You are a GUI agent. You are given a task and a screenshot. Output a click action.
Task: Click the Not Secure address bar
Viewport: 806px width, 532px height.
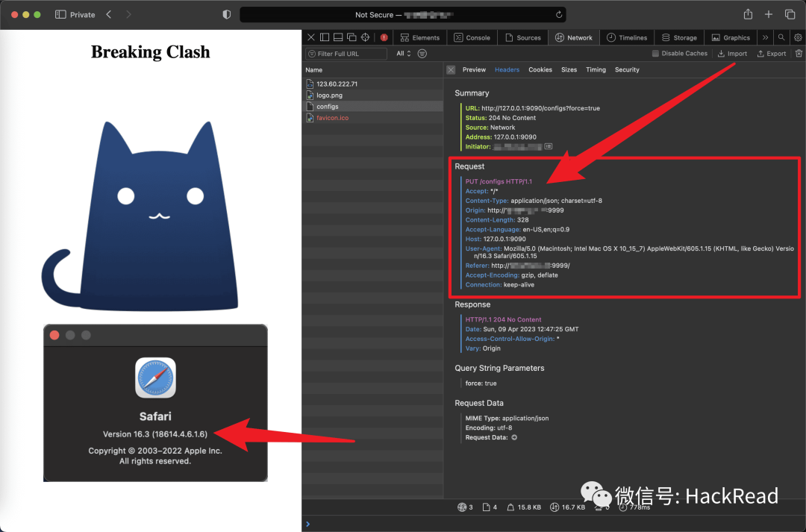pos(402,14)
